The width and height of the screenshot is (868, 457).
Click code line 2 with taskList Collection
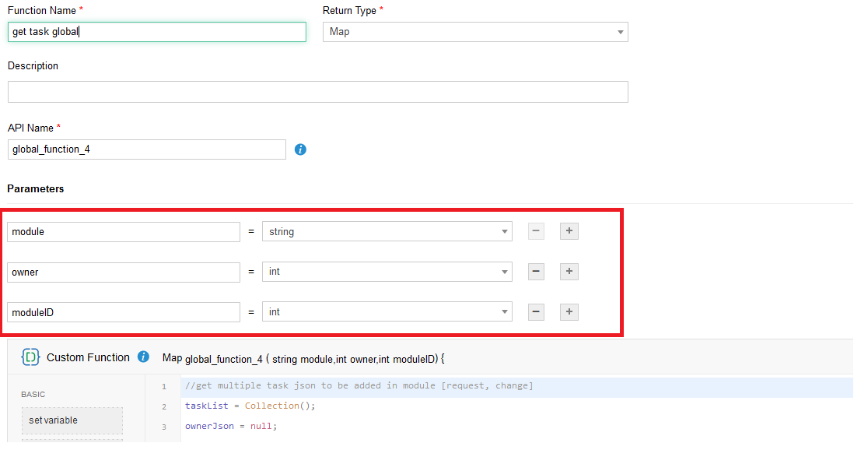pos(250,406)
